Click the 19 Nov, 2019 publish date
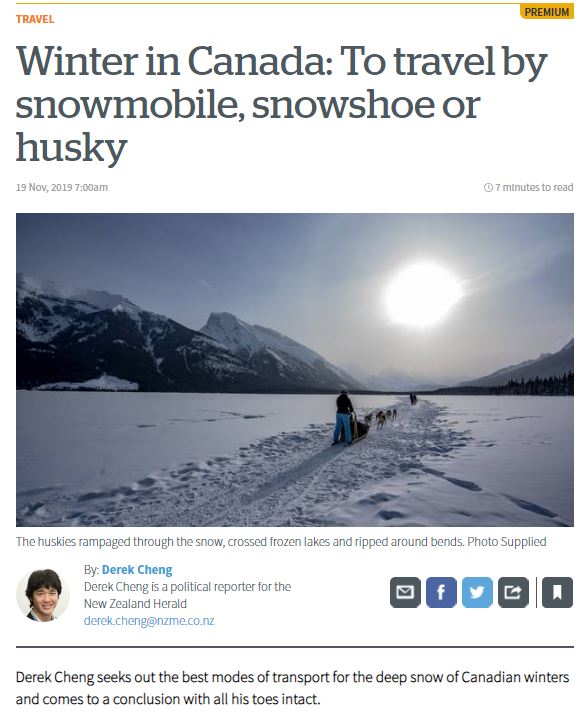This screenshot has height=719, width=580. (62, 188)
